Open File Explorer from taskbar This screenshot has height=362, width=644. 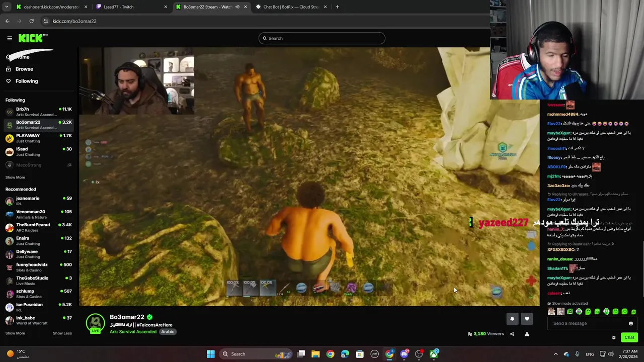(x=315, y=354)
